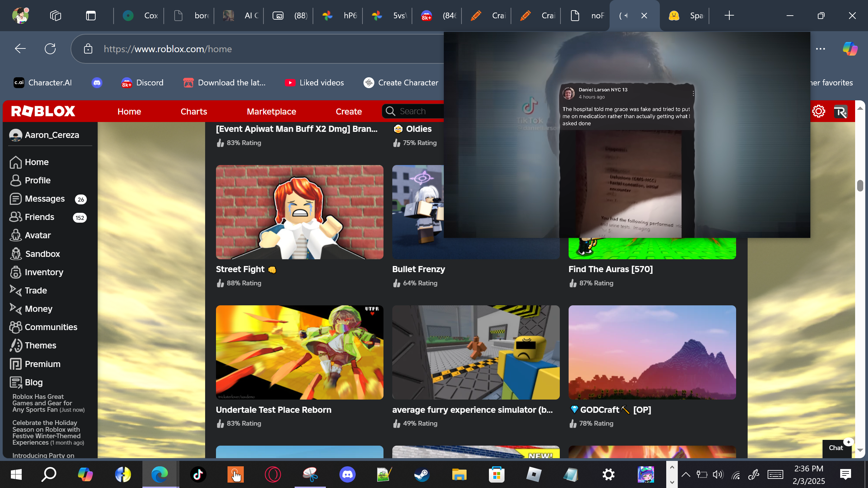This screenshot has height=488, width=868.
Task: Open Aaron_Cereza profile link in sidebar
Action: [44, 135]
